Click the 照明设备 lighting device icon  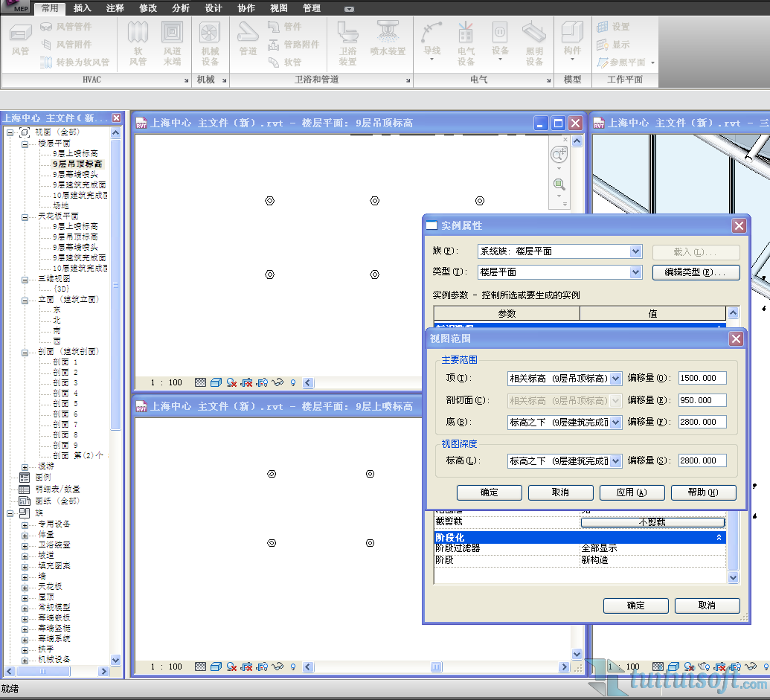[534, 39]
